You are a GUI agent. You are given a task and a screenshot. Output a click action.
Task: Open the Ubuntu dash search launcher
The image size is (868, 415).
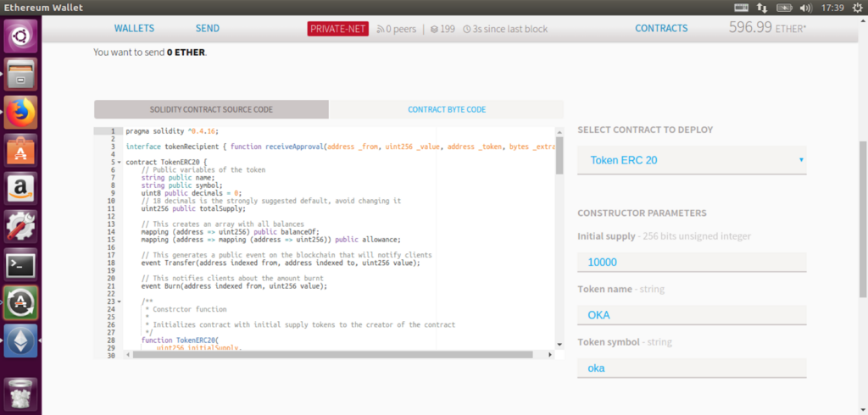[x=20, y=36]
